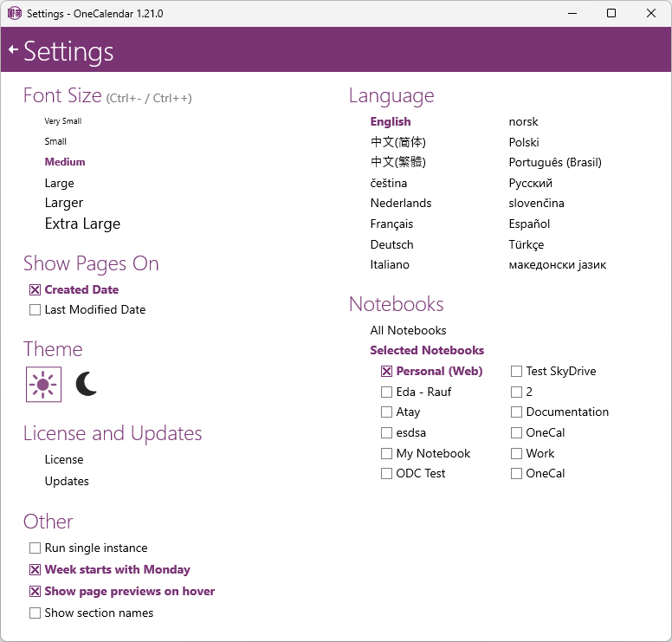Viewport: 672px width, 642px height.
Task: Pick Español language
Action: [x=529, y=224]
